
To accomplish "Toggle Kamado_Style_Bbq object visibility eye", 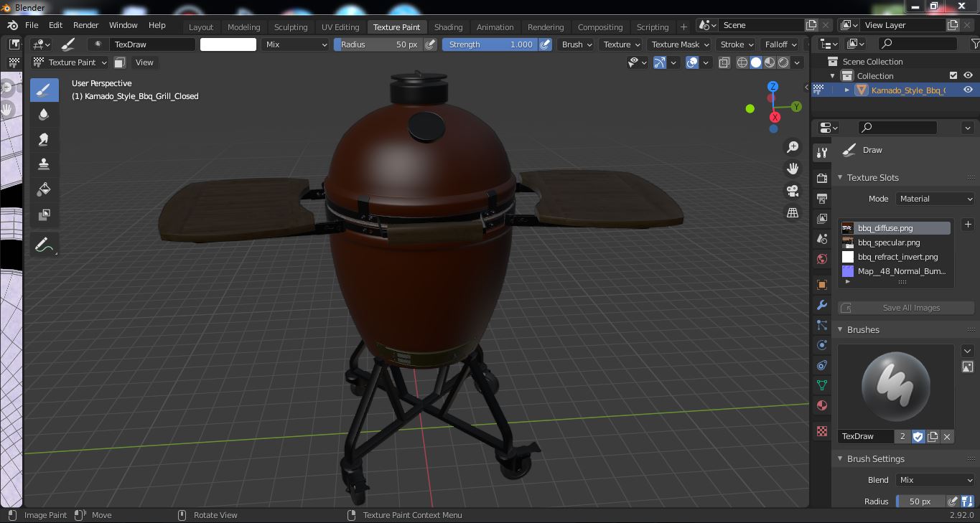I will 968,90.
